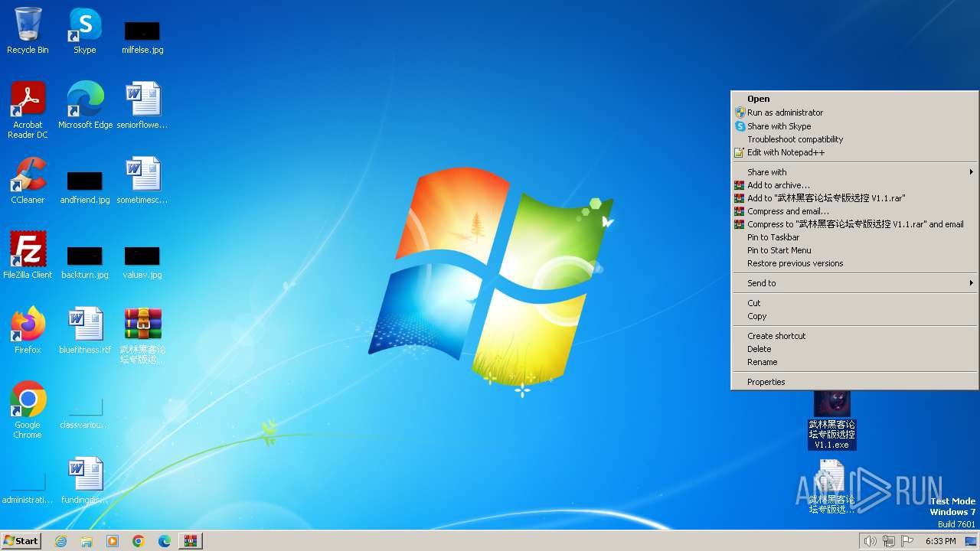This screenshot has width=980, height=551.
Task: Choose Create shortcut
Action: [854, 336]
